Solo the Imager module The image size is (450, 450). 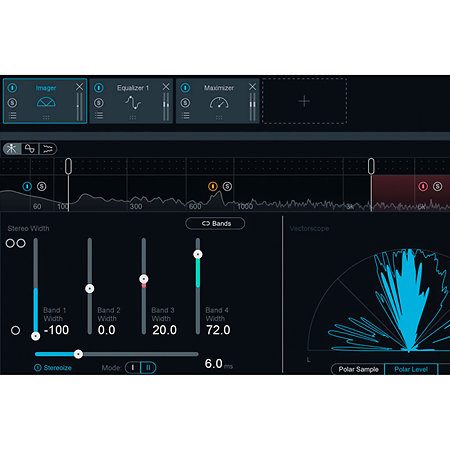(12, 103)
